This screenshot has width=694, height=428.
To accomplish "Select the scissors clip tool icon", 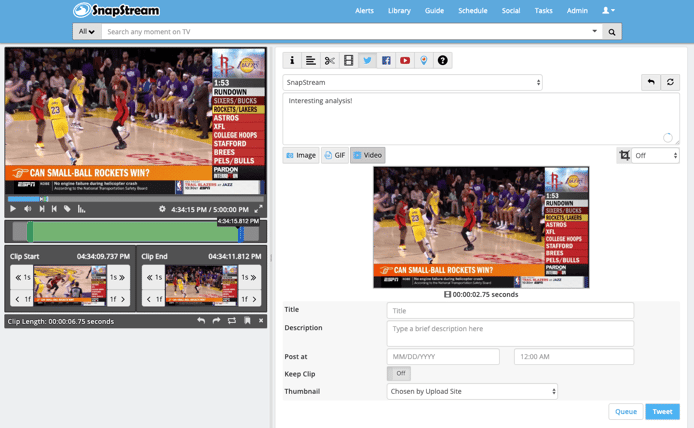I will coord(330,61).
